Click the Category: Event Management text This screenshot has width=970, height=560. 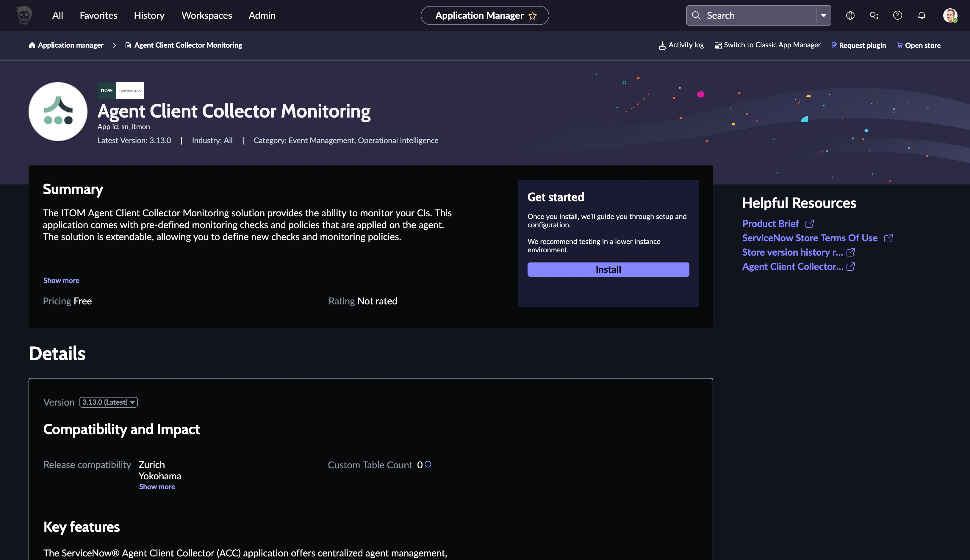point(346,140)
